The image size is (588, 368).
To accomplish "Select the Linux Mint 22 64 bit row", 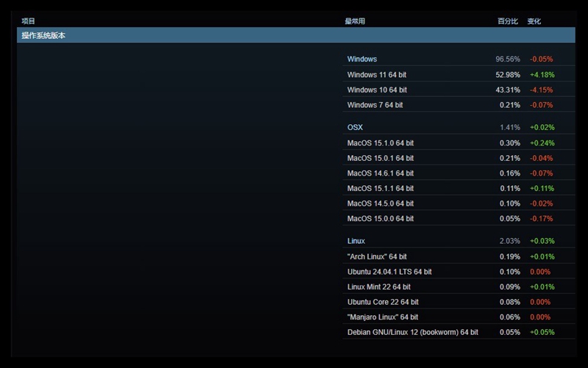I will pyautogui.click(x=459, y=286).
